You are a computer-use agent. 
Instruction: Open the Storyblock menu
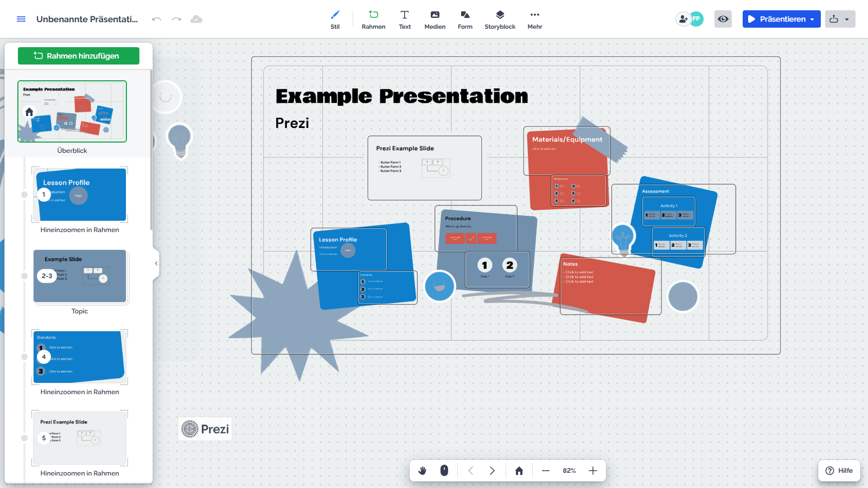pos(500,20)
